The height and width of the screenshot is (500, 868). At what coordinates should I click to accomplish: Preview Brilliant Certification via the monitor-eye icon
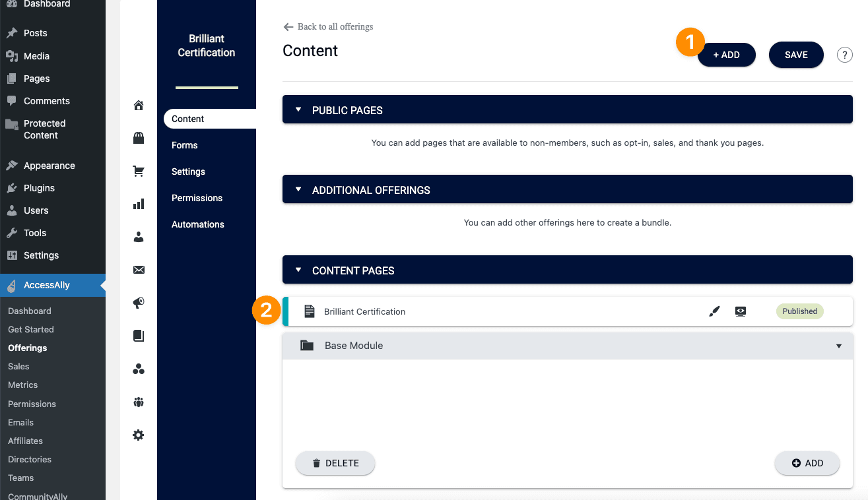tap(740, 311)
